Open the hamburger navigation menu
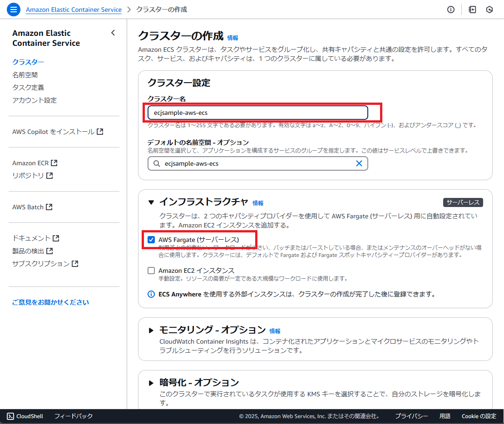 pos(14,10)
